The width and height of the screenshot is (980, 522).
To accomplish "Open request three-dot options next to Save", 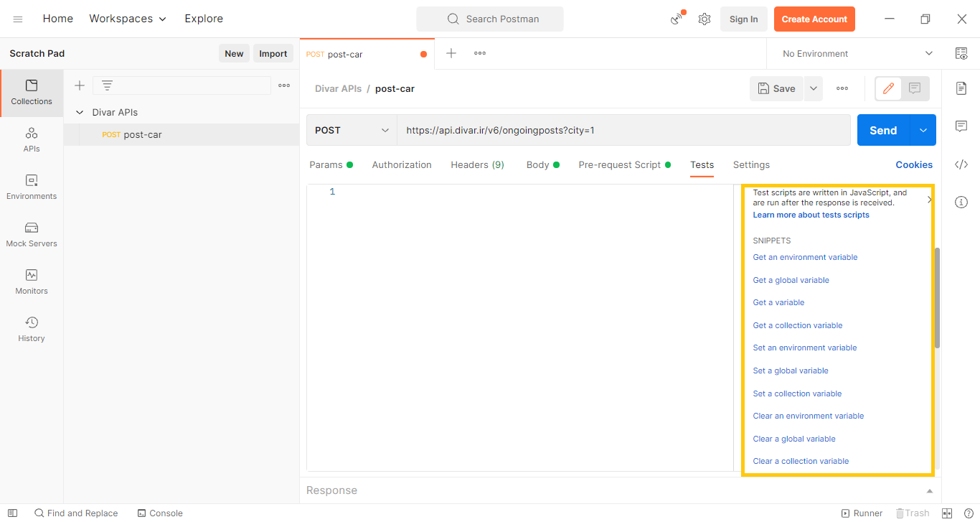I will coord(842,88).
